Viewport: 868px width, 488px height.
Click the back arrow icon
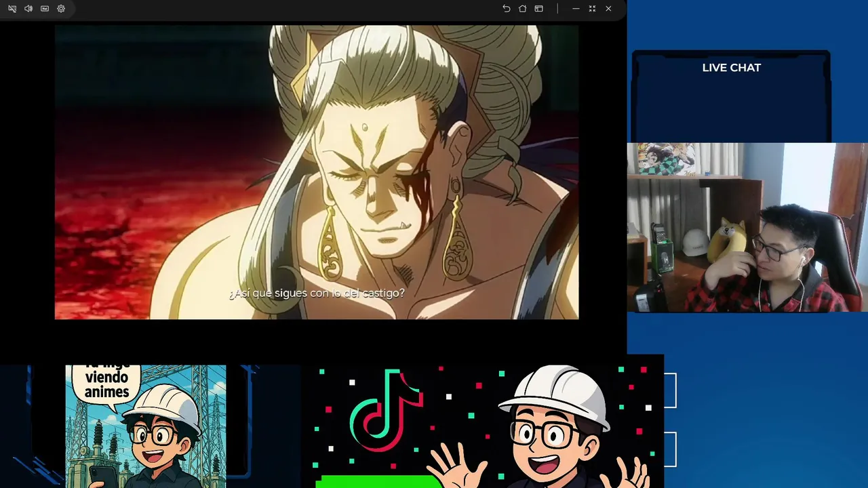click(506, 9)
